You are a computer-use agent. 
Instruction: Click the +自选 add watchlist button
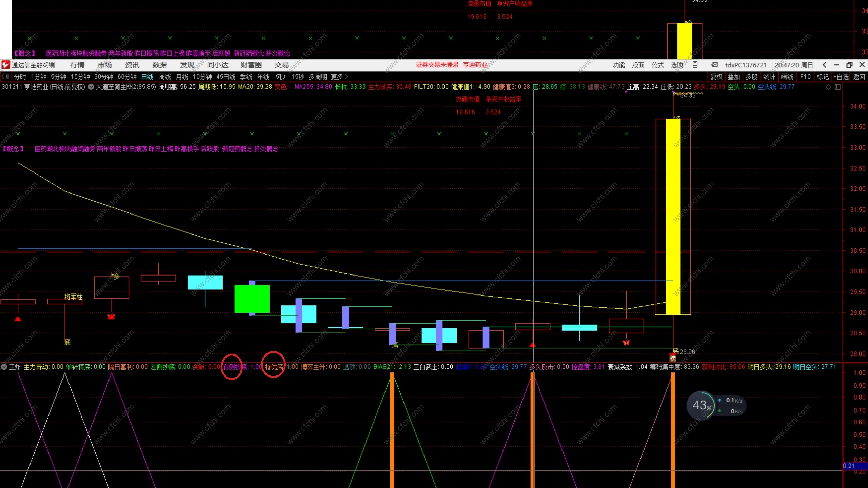841,77
